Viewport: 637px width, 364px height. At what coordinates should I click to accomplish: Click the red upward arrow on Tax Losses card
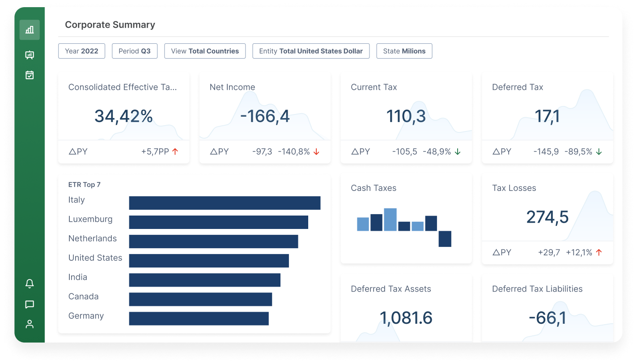pyautogui.click(x=599, y=253)
